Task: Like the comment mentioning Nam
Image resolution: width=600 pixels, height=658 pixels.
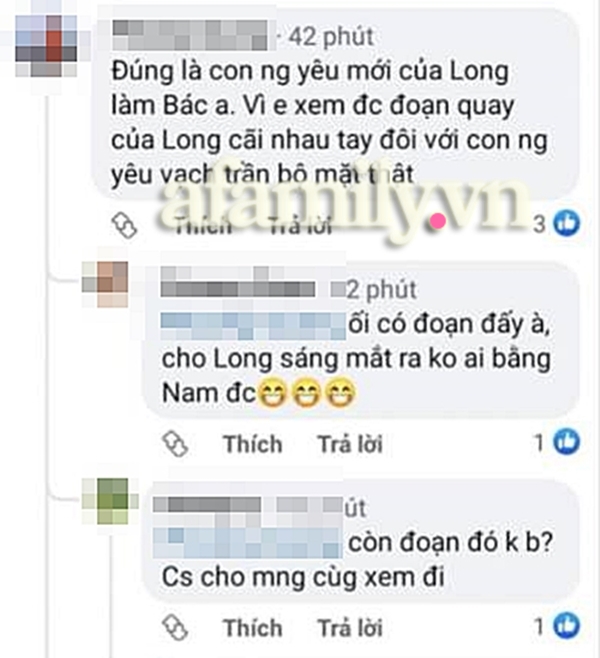Action: point(253,444)
